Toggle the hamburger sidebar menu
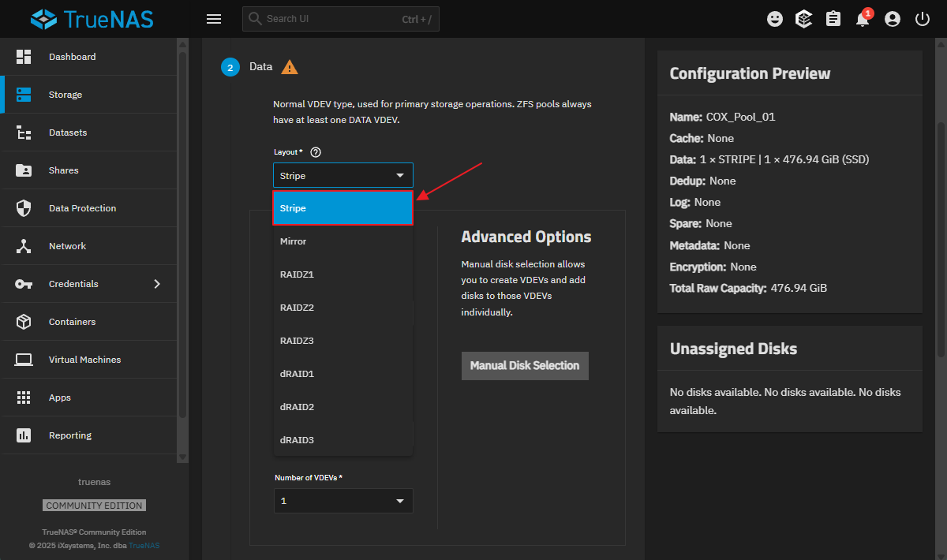This screenshot has width=947, height=560. [213, 19]
